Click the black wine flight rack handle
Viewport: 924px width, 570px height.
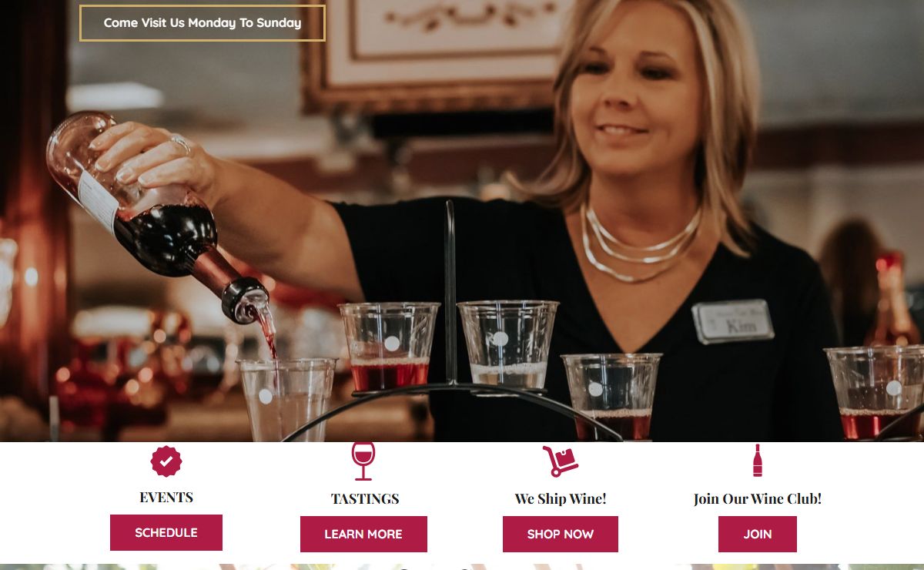click(450, 291)
